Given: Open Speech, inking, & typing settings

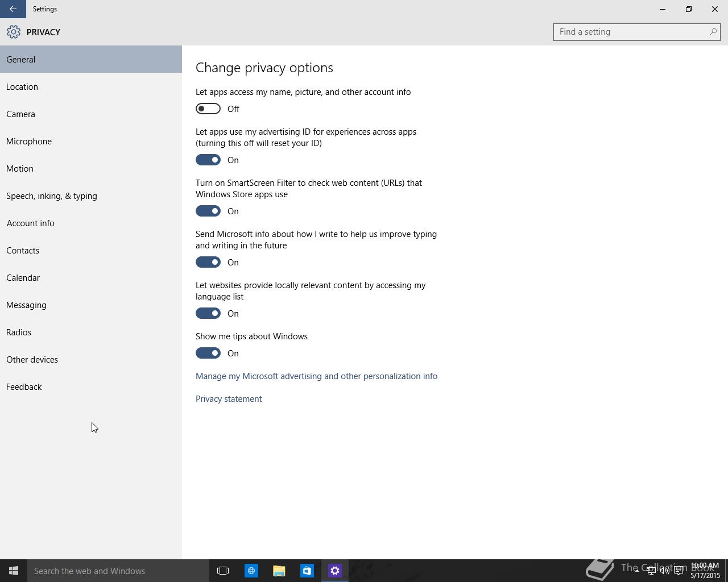Looking at the screenshot, I should point(91,196).
